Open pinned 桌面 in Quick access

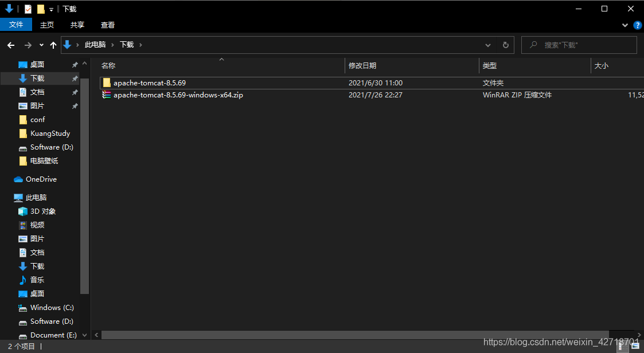[x=37, y=64]
